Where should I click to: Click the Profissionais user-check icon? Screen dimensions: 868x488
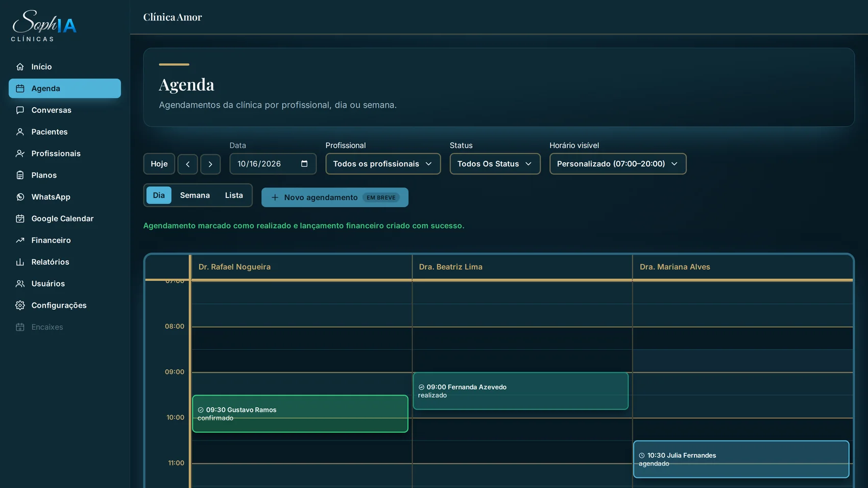coord(20,154)
